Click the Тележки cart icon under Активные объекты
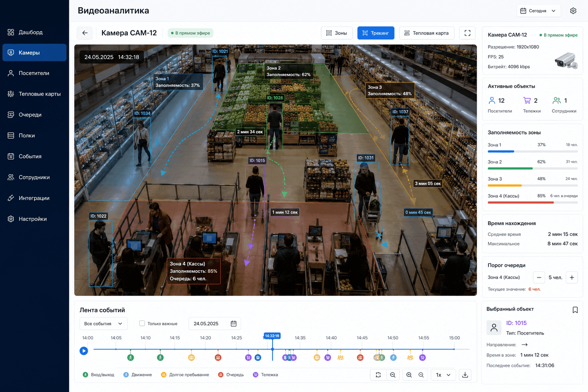 pyautogui.click(x=527, y=100)
